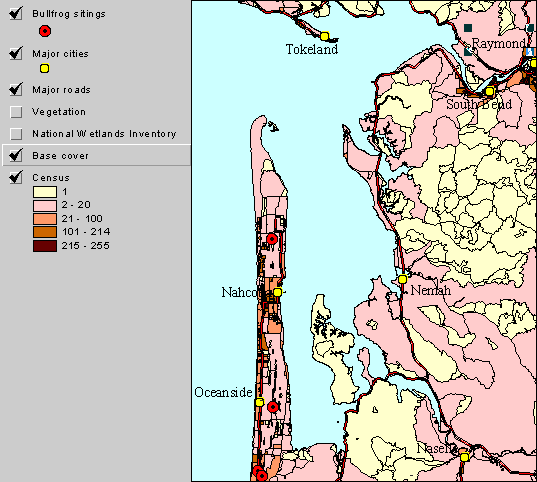Click the Nemah city marker
Screen dimensions: 537x482
pos(403,279)
